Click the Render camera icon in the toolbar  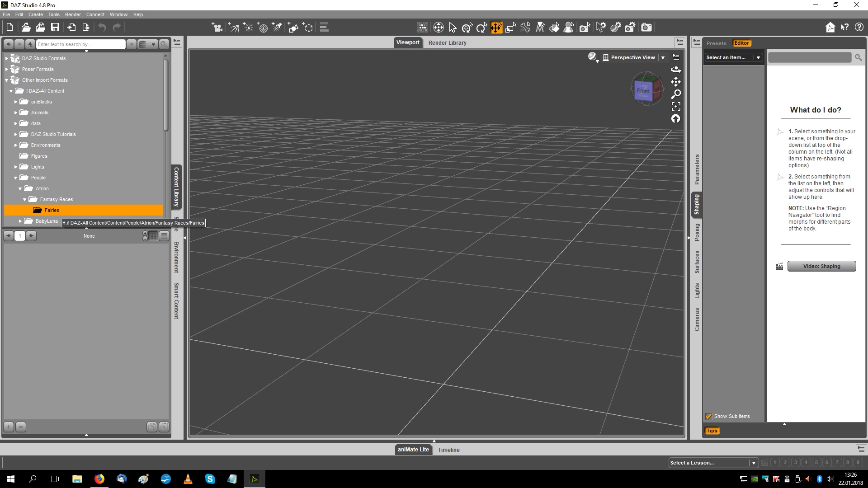click(x=646, y=28)
